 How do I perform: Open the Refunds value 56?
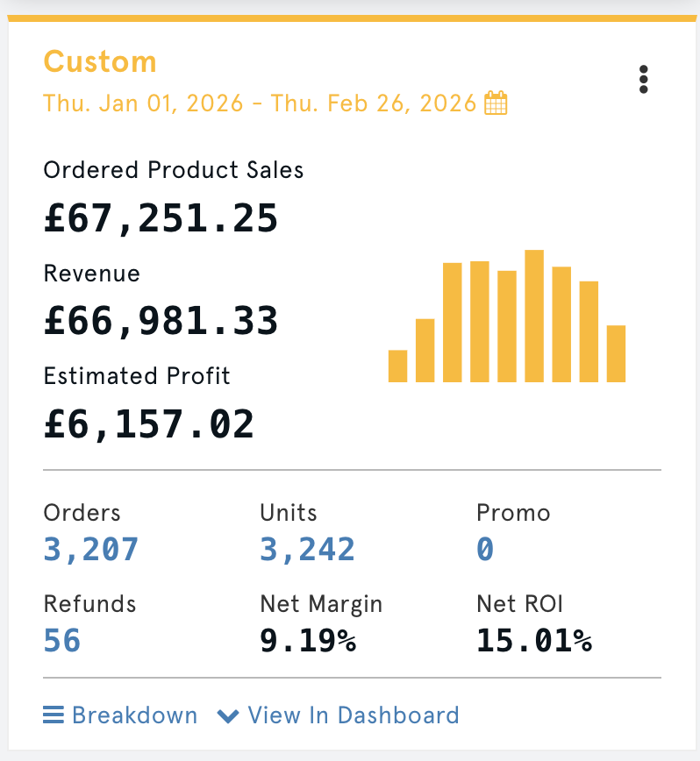pos(61,640)
